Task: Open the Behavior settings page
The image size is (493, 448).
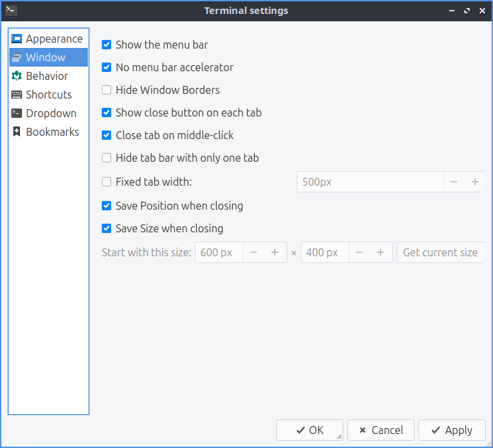Action: pos(47,76)
